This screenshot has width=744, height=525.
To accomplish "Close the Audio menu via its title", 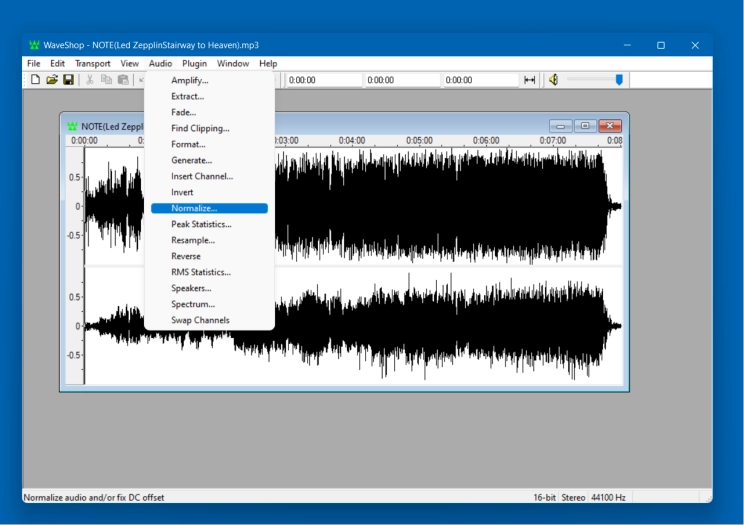I will point(160,64).
